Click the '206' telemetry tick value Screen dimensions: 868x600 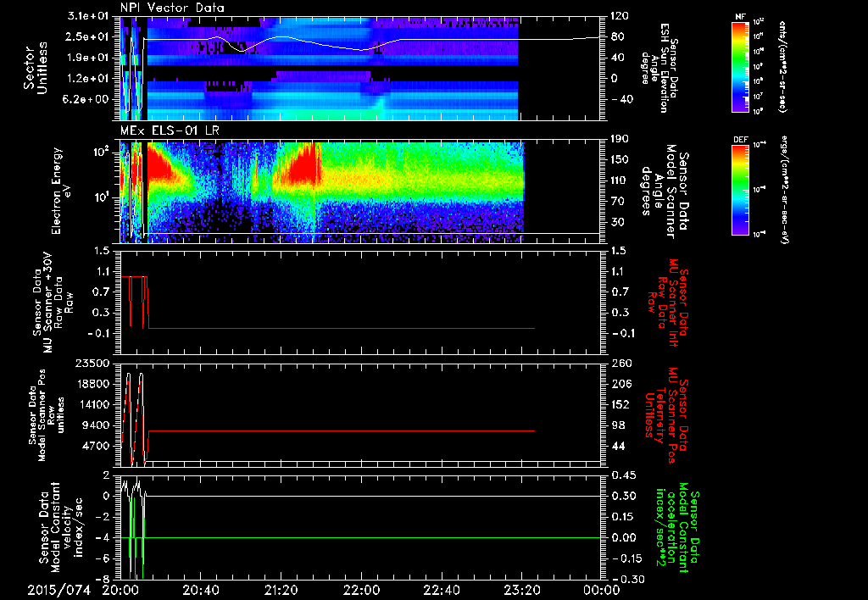pyautogui.click(x=620, y=384)
